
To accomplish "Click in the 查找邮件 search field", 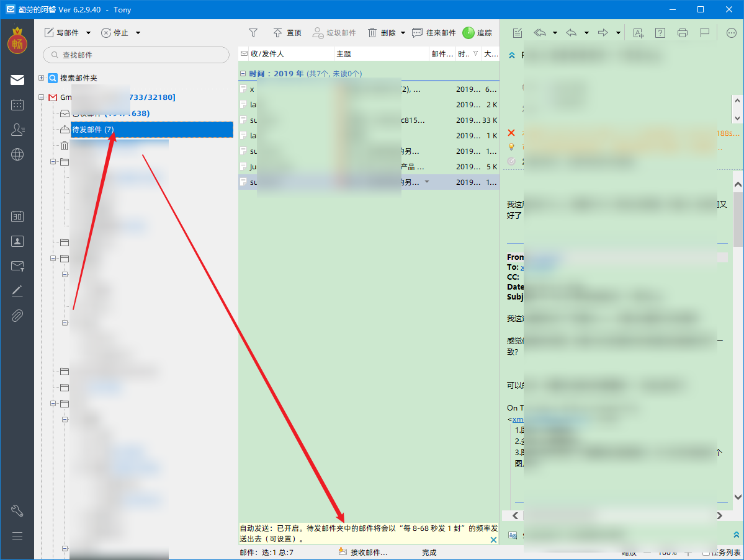I will tap(136, 55).
